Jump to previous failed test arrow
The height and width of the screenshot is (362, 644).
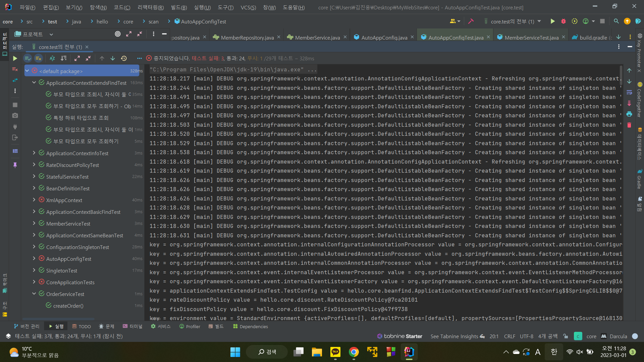102,58
